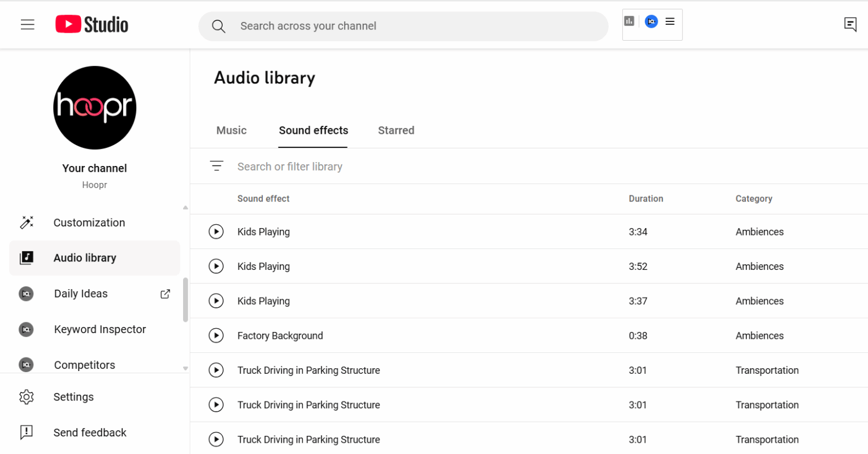The height and width of the screenshot is (454, 868).
Task: Click the Daily Ideas vidIQ icon
Action: (x=26, y=294)
